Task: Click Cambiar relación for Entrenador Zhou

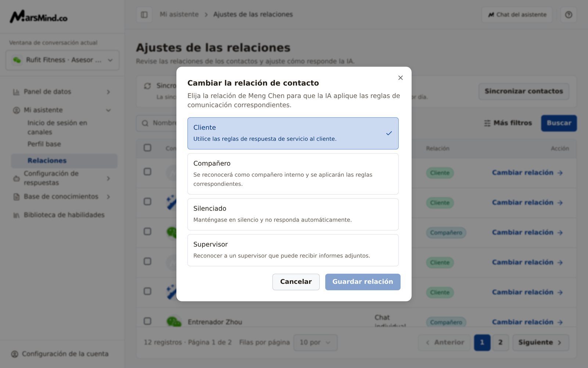Action: click(527, 322)
